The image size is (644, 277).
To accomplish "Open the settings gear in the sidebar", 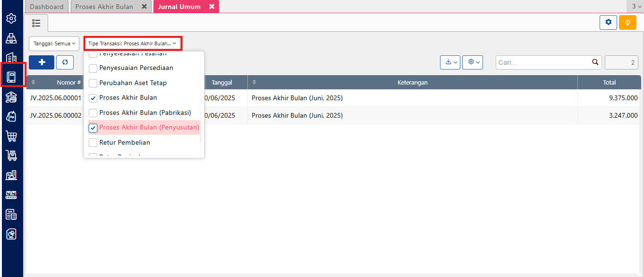I will (11, 18).
